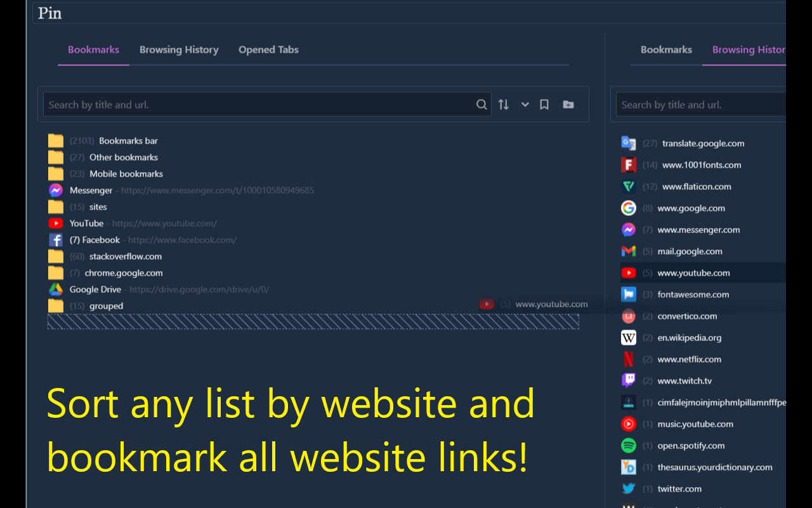
Task: Click the Messenger bookmark icon
Action: point(56,190)
